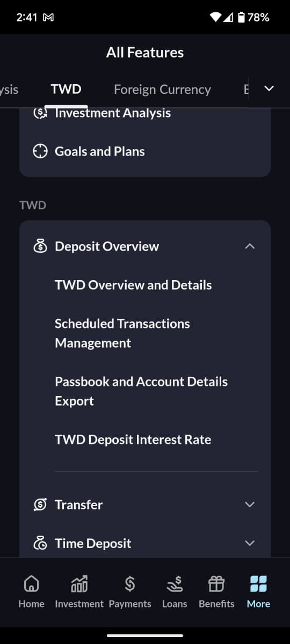Collapse the Deposit Overview section
Screen dimensions: 290x644
coord(249,246)
